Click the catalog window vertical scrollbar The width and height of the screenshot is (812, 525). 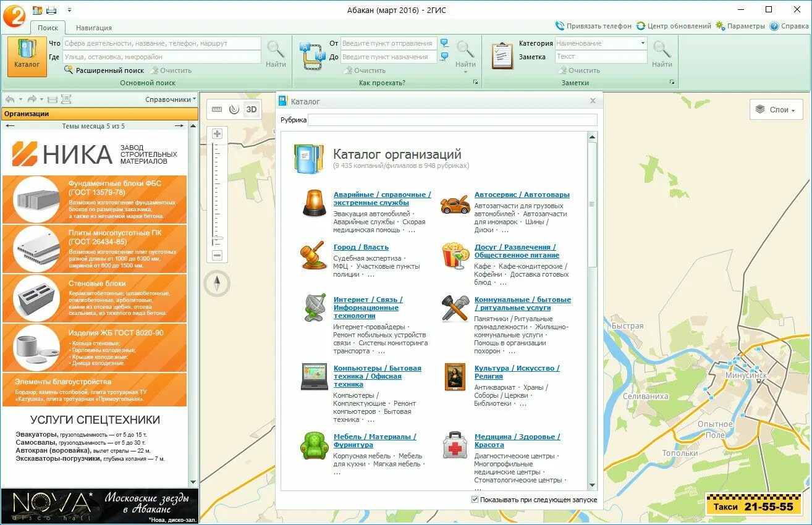[x=593, y=204]
